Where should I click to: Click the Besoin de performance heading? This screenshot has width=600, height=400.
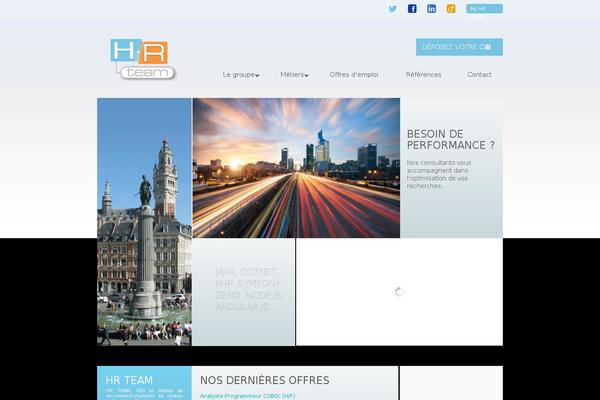coord(450,140)
